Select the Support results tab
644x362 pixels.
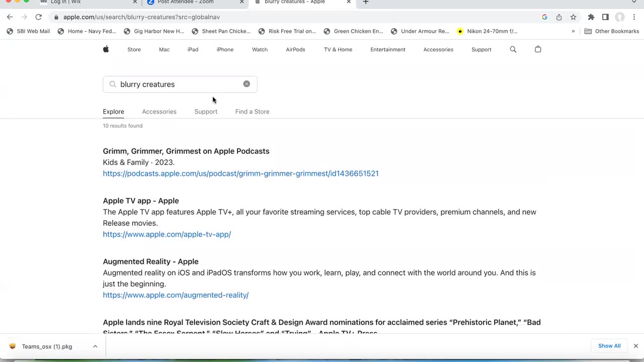206,112
